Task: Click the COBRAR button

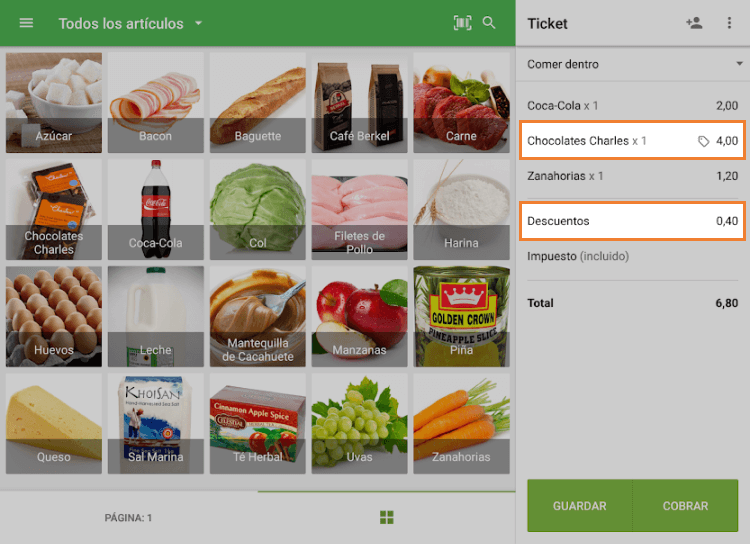Action: click(x=685, y=506)
